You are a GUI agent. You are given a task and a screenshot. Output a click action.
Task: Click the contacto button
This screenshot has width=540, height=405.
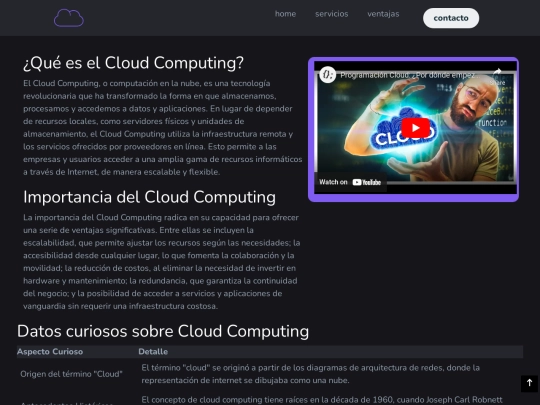(451, 18)
